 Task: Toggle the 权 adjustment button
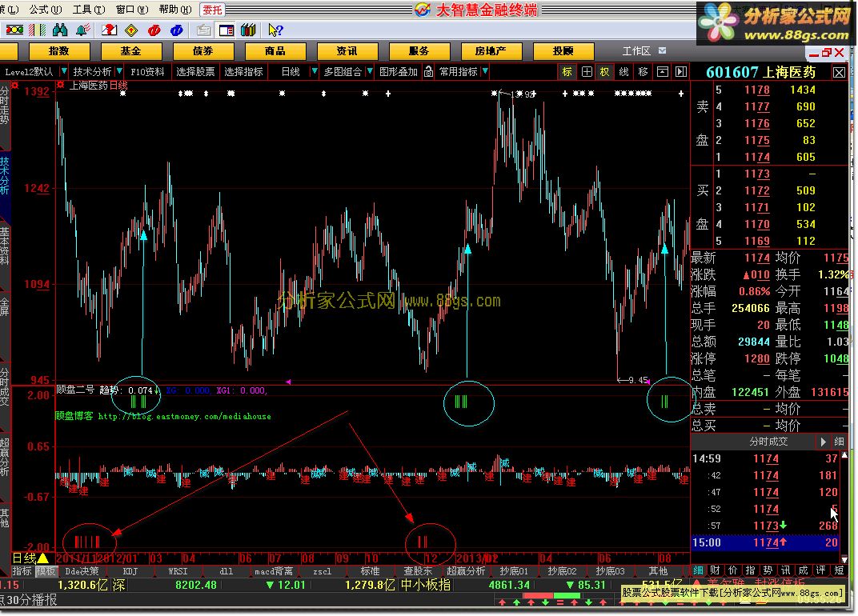pos(604,72)
